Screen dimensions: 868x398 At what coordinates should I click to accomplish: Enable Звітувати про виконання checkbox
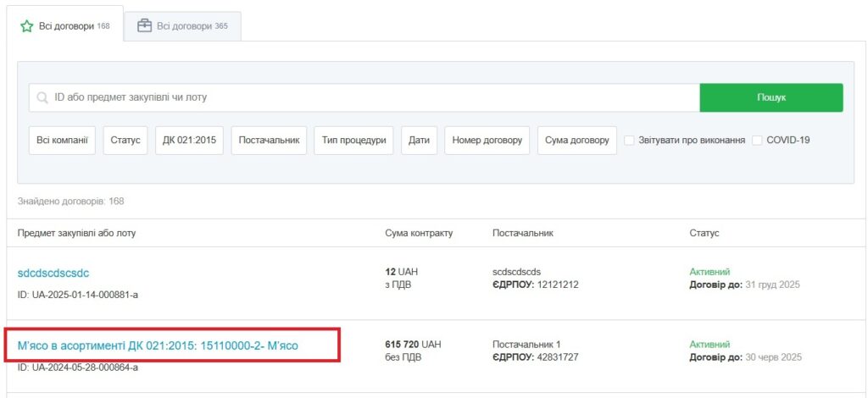point(630,141)
